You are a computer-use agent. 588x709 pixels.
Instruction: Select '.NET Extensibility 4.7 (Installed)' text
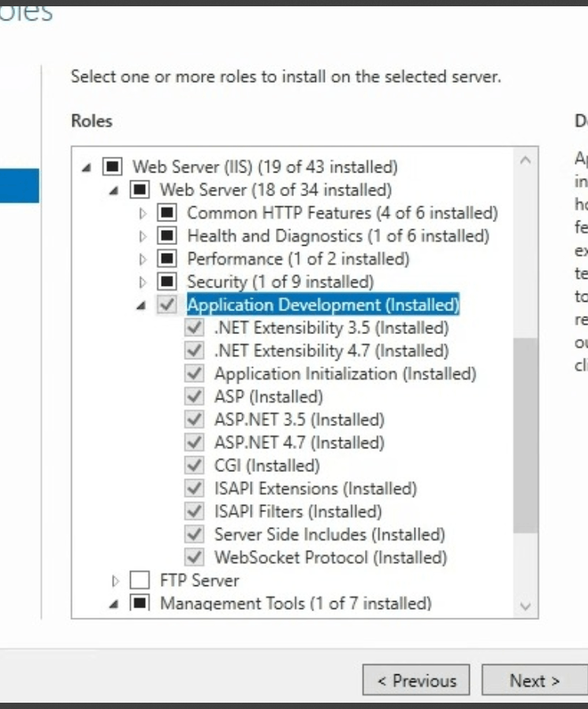(x=332, y=351)
